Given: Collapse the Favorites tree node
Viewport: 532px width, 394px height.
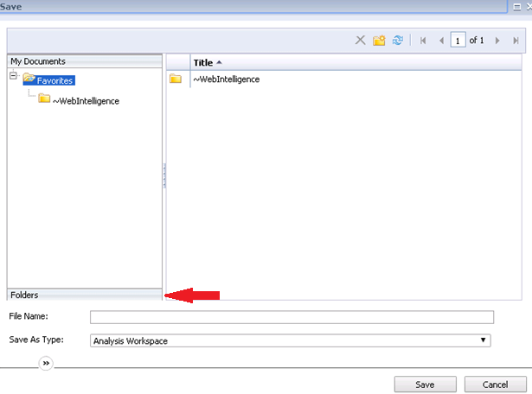Looking at the screenshot, I should point(14,76).
